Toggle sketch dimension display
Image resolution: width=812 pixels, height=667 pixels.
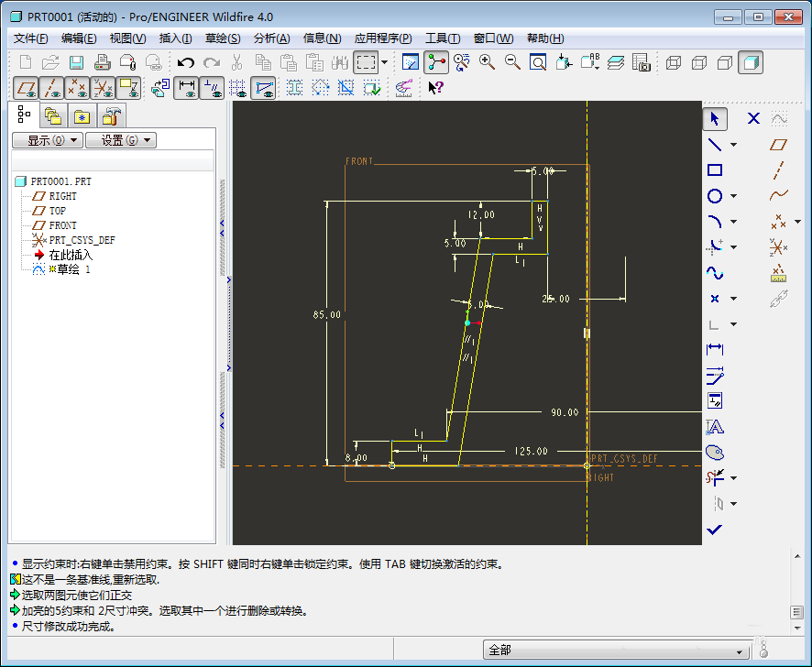click(x=186, y=88)
